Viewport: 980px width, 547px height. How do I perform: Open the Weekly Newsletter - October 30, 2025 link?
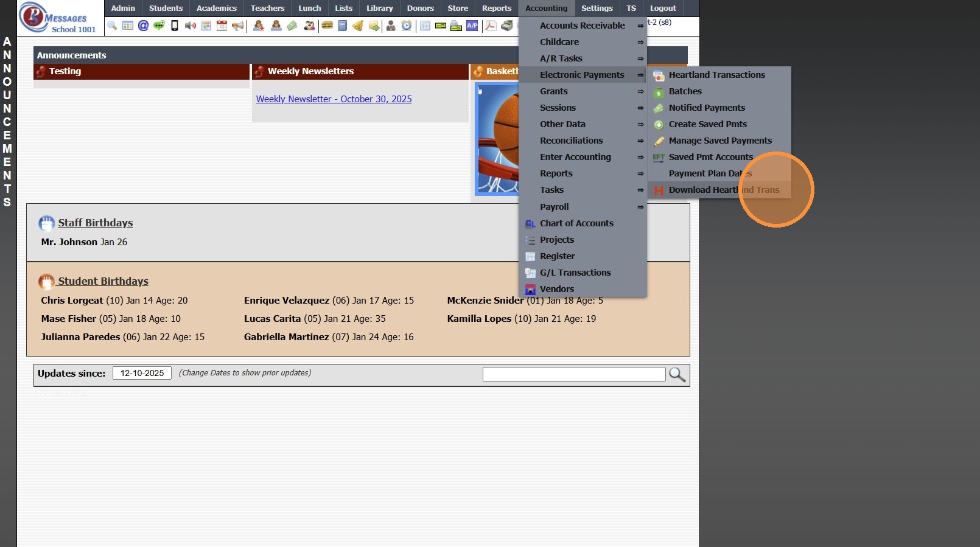coord(334,99)
